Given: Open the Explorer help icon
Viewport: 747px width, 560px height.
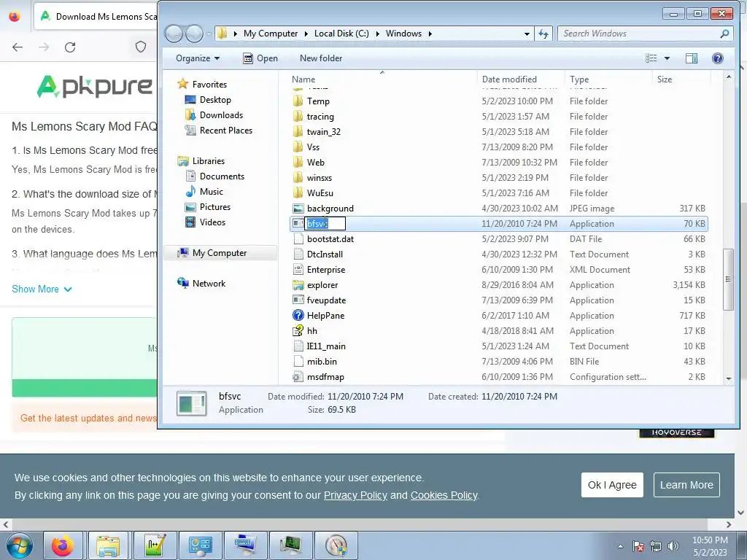Looking at the screenshot, I should pos(718,58).
